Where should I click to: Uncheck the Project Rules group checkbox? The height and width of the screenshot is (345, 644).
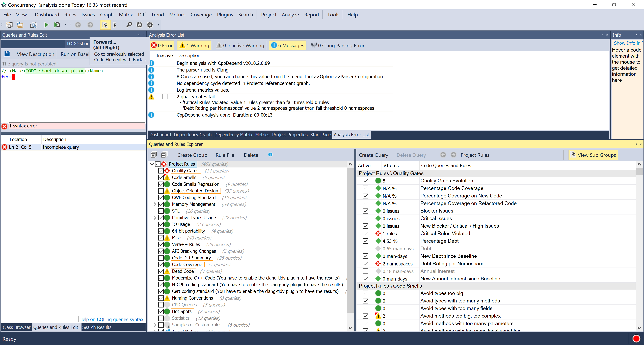158,164
